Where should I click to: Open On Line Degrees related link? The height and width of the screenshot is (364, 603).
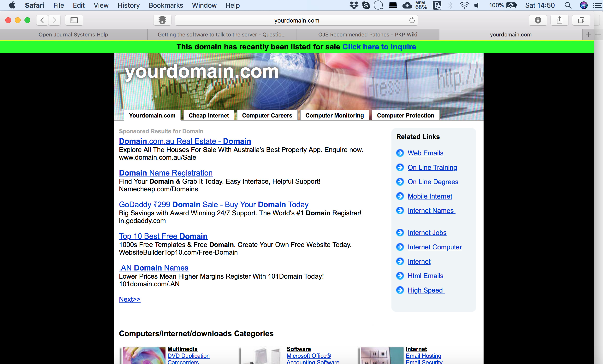(x=433, y=182)
